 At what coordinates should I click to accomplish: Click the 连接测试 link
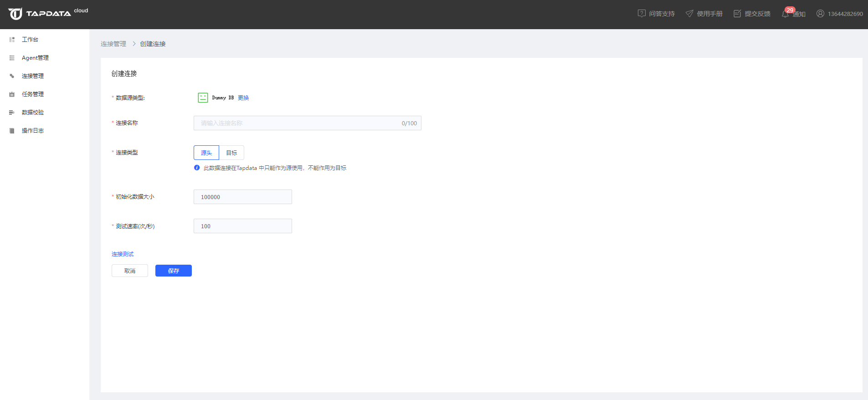point(123,254)
